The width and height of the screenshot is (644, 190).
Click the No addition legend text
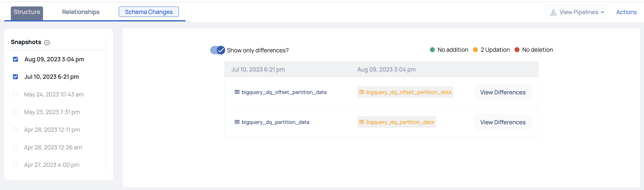pyautogui.click(x=453, y=50)
